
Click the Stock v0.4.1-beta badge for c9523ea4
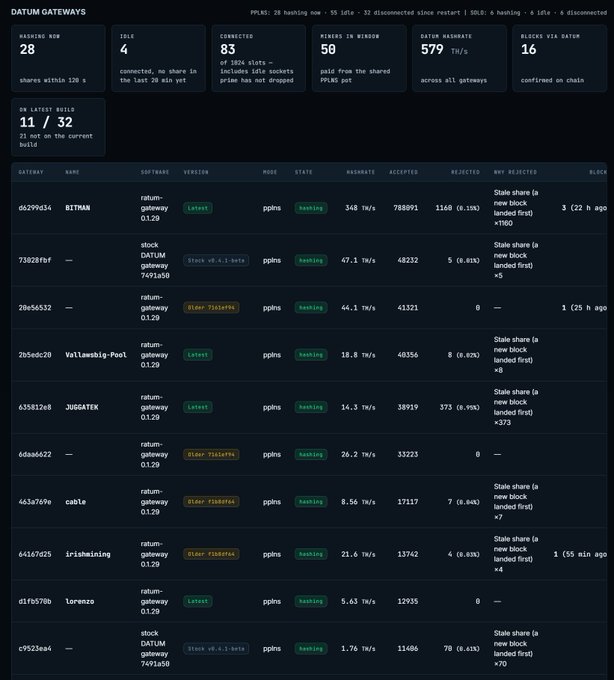point(216,649)
